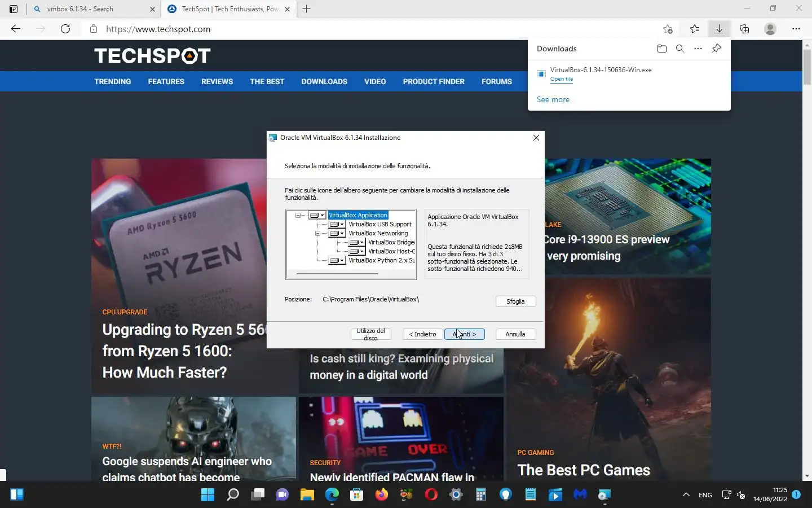Close the VirtualBox installer dialog
This screenshot has height=508, width=812.
536,138
